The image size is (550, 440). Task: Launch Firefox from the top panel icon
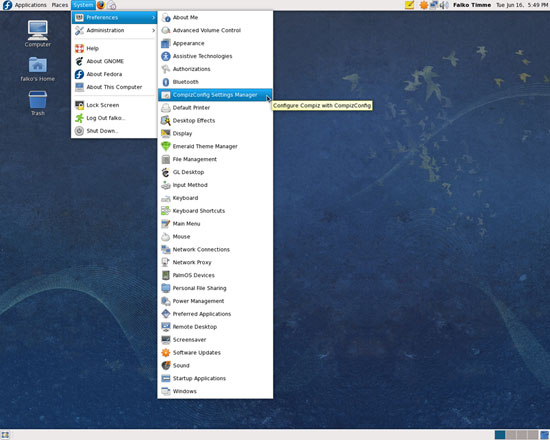pyautogui.click(x=101, y=5)
